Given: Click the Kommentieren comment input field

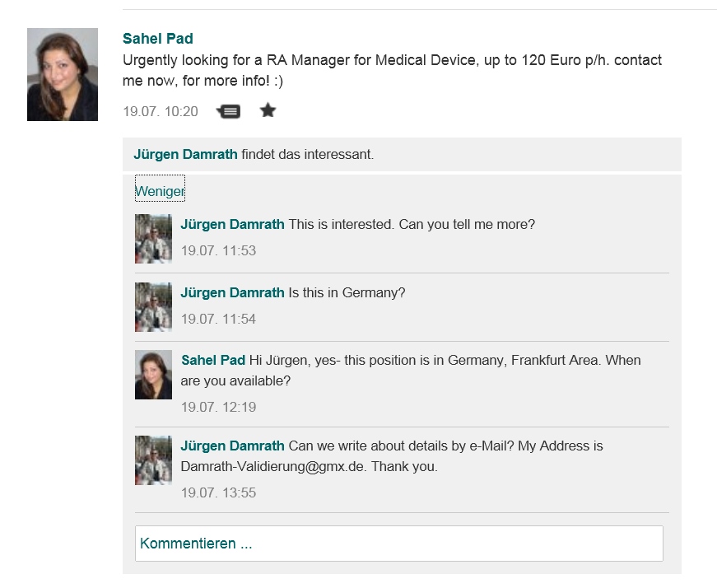Looking at the screenshot, I should pos(398,544).
